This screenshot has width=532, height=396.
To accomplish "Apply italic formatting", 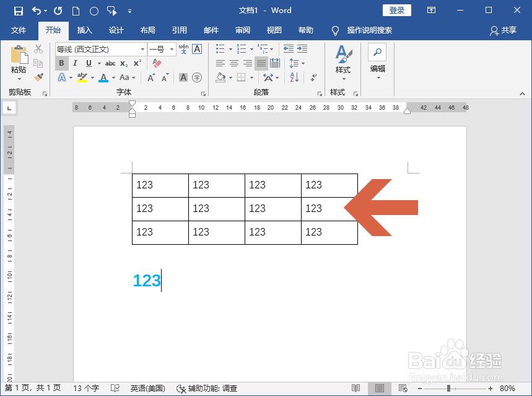I will [75, 63].
